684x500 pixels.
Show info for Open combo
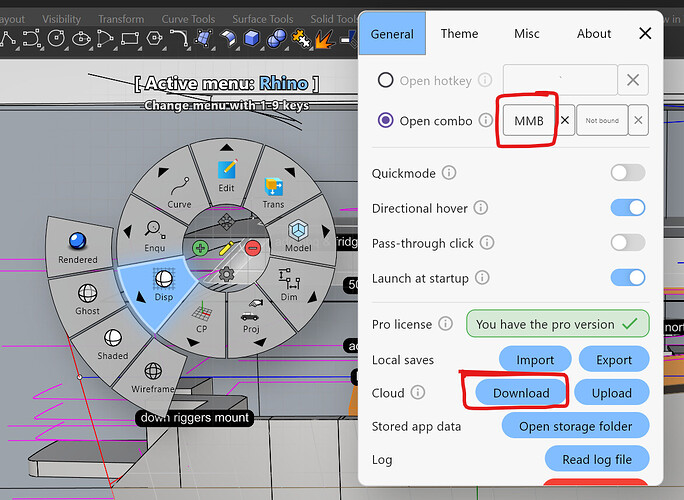tap(486, 120)
